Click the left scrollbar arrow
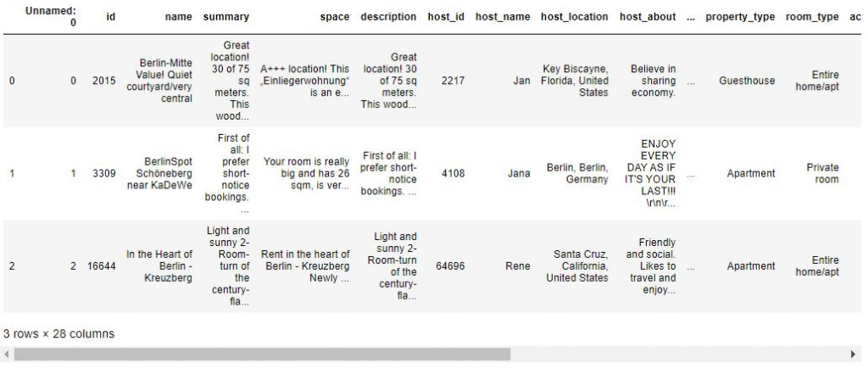The image size is (868, 369). click(6, 354)
